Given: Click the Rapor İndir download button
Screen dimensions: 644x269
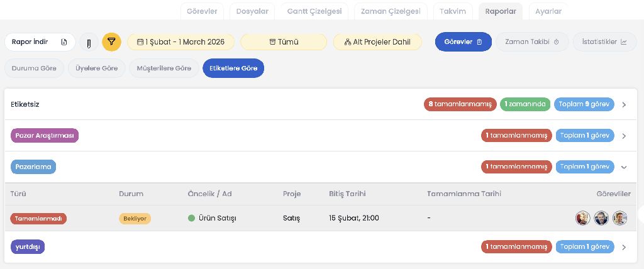Looking at the screenshot, I should point(40,42).
